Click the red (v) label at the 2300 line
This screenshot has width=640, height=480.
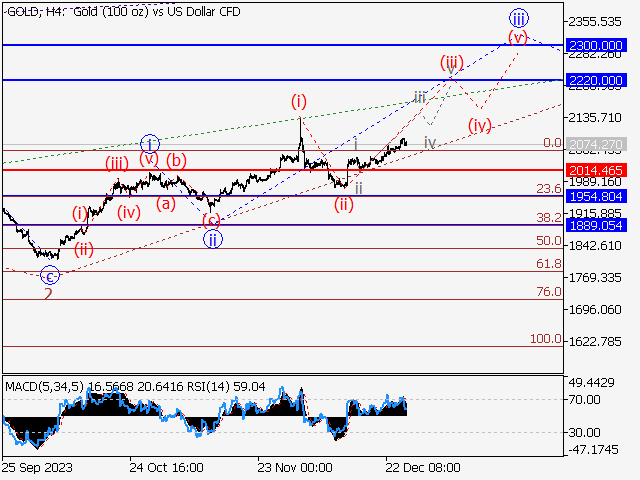point(518,38)
